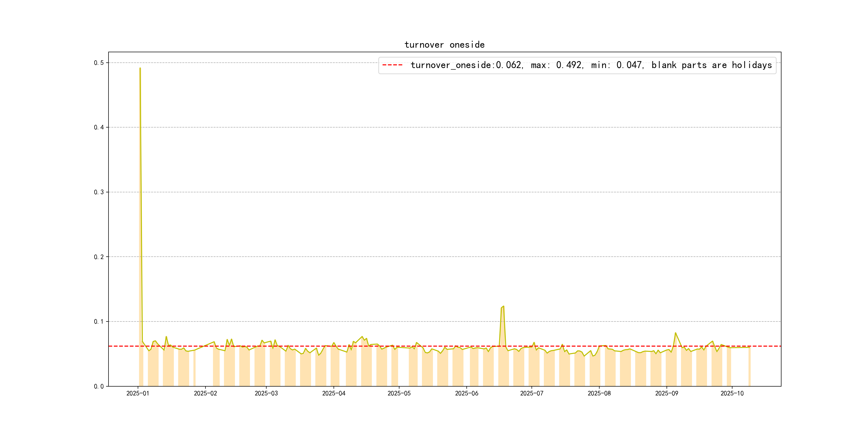This screenshot has height=434, width=868.
Task: Click the 2025-07 x-axis tick label
Action: tap(531, 393)
